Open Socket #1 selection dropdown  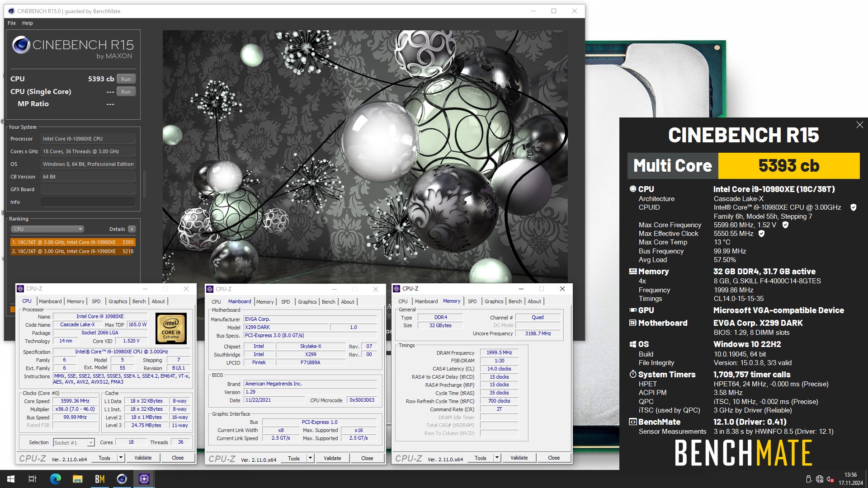tap(74, 443)
